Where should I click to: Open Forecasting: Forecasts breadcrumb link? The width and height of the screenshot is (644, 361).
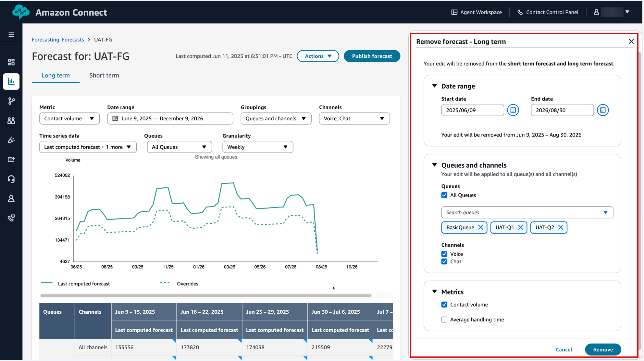(58, 40)
